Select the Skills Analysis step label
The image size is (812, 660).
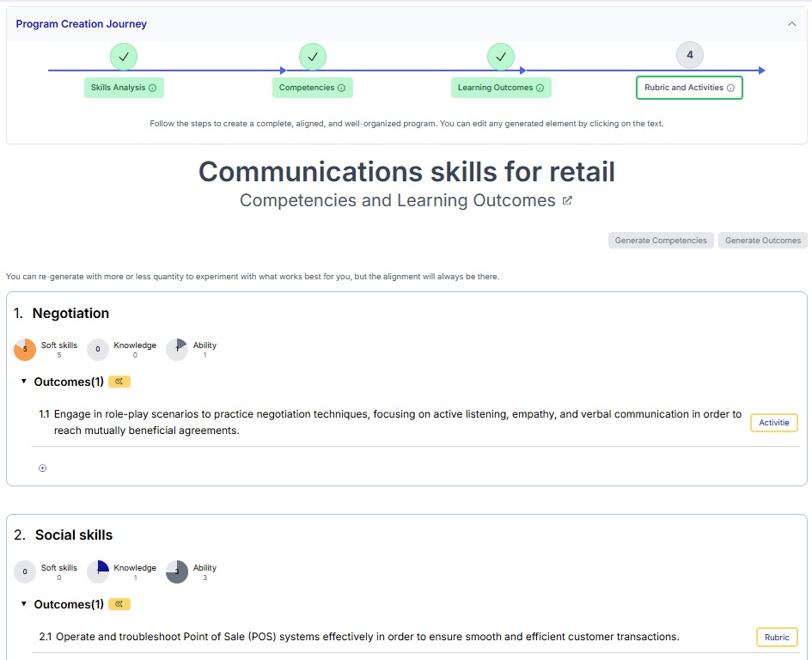(120, 88)
